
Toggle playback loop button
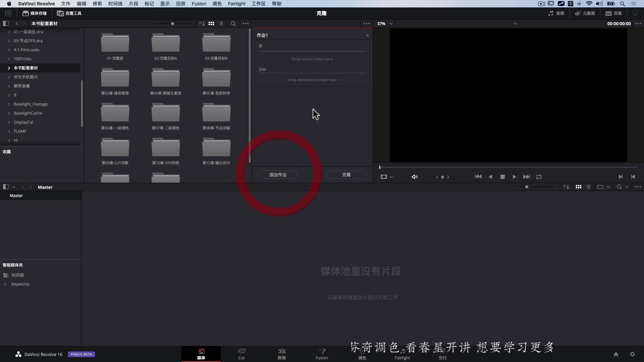click(x=539, y=176)
